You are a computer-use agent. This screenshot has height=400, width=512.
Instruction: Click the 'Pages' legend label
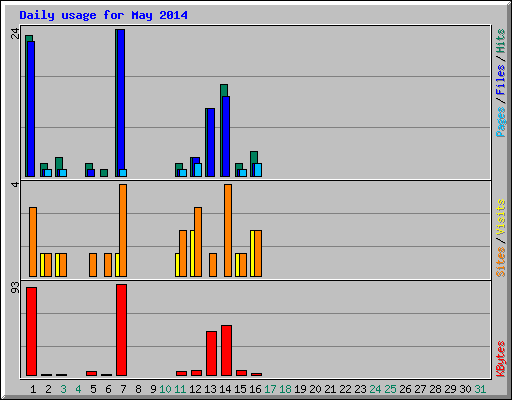[x=500, y=122]
